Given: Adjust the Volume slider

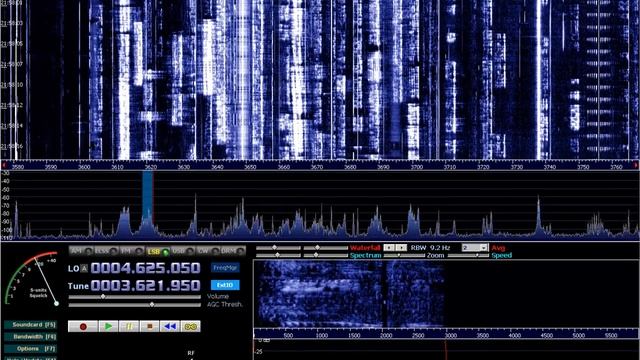Looking at the screenshot, I should point(135,297).
